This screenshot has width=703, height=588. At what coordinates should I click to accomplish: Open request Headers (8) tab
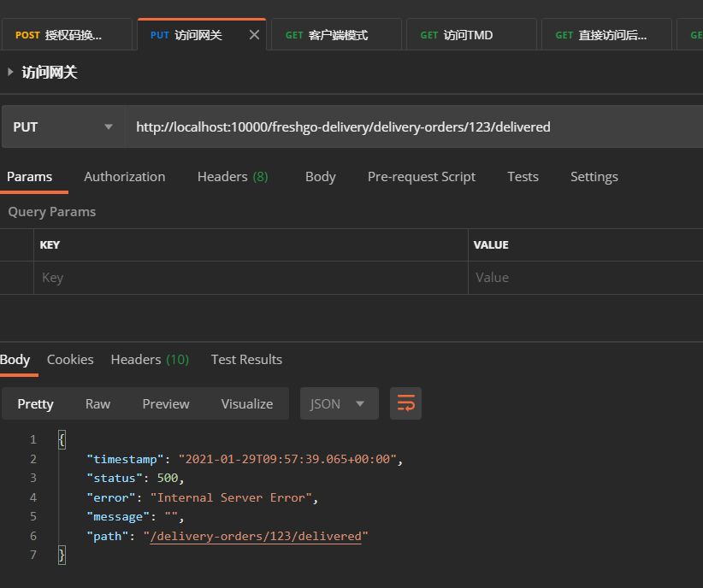pyautogui.click(x=233, y=177)
